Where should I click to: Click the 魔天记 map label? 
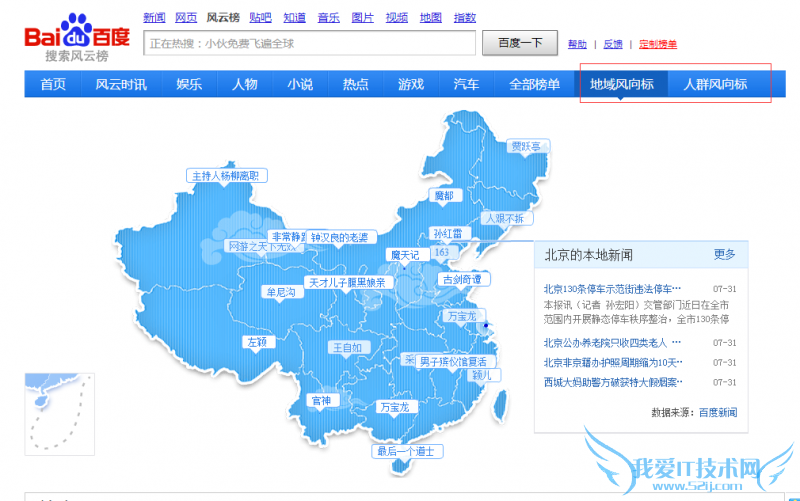pos(406,255)
